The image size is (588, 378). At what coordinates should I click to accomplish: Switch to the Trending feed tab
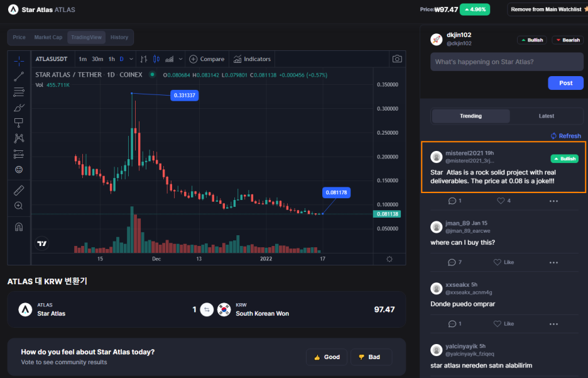(x=471, y=116)
